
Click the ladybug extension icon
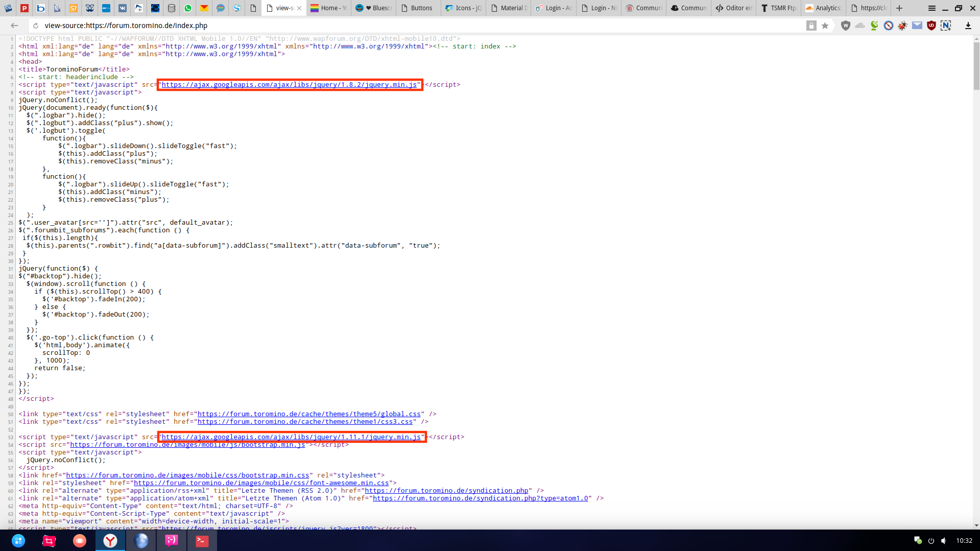(x=903, y=26)
